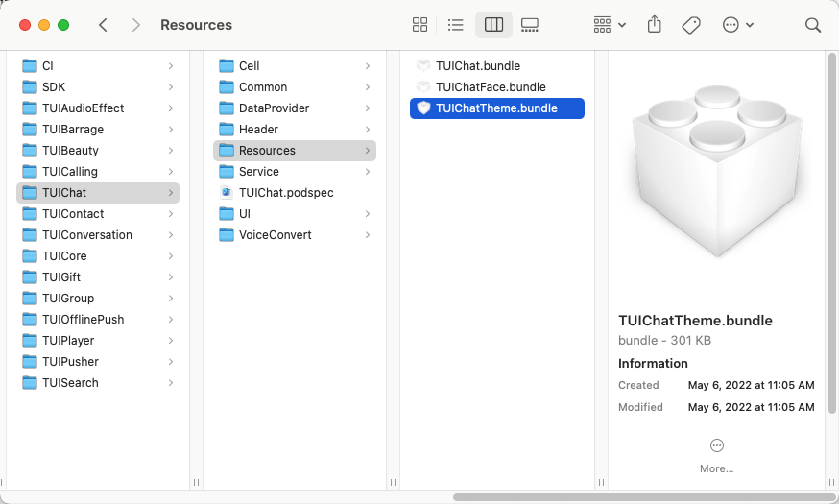Go back with the left arrow button

pyautogui.click(x=103, y=25)
